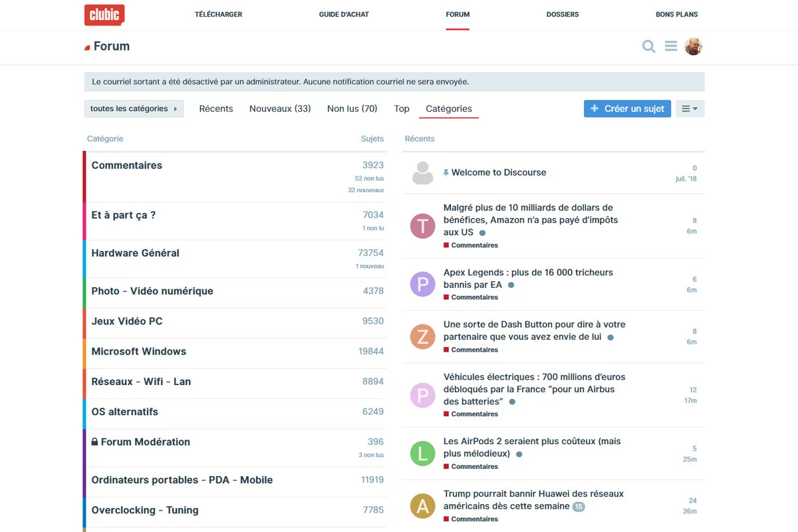Open the Véhicules électriques 700 millions topic
Viewport: 798px width, 532px height.
click(x=535, y=389)
